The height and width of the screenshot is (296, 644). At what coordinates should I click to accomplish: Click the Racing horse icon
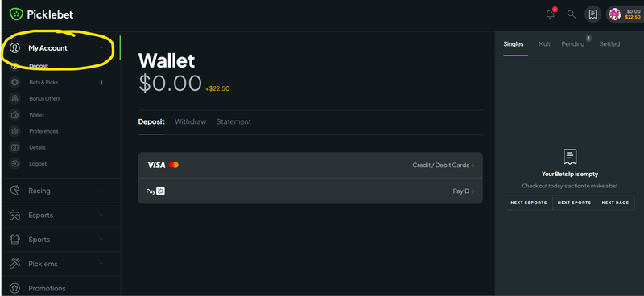click(x=14, y=191)
